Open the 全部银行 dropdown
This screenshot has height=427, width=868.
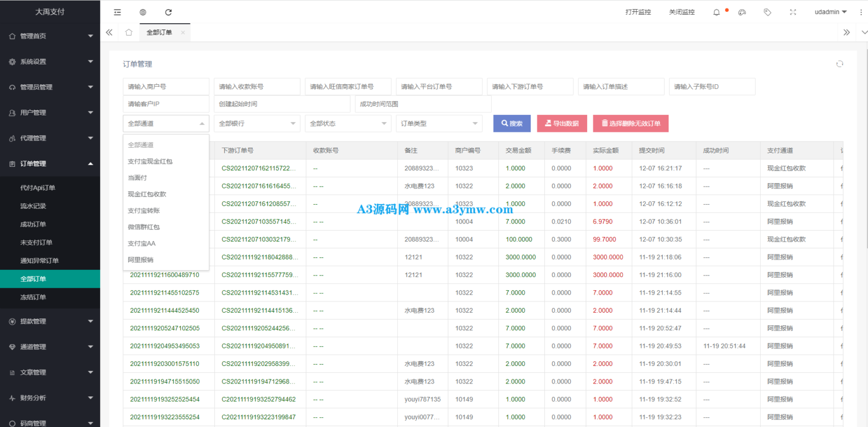[x=257, y=123]
